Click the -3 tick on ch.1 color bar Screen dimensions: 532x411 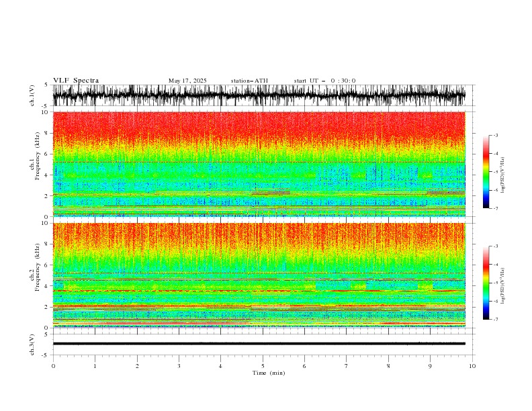pos(496,135)
